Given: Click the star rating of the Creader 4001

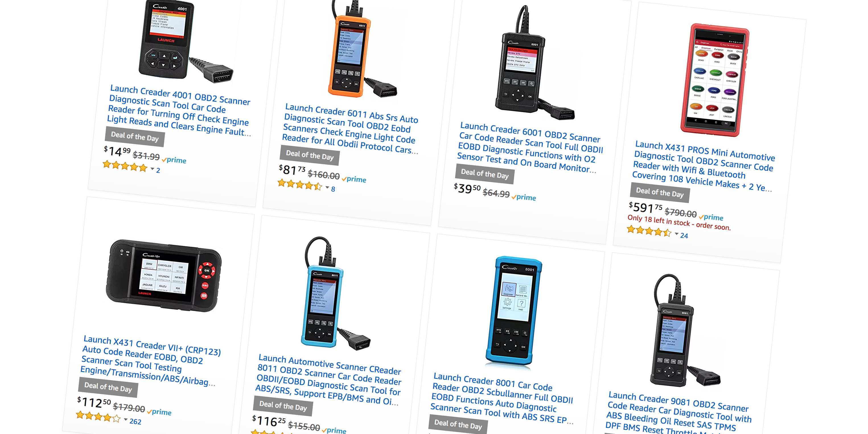Looking at the screenshot, I should 125,166.
